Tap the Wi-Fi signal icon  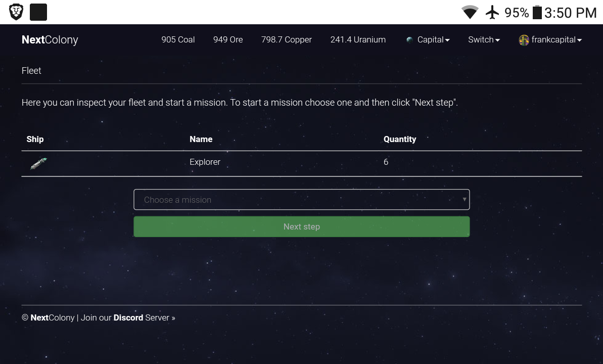(x=470, y=12)
